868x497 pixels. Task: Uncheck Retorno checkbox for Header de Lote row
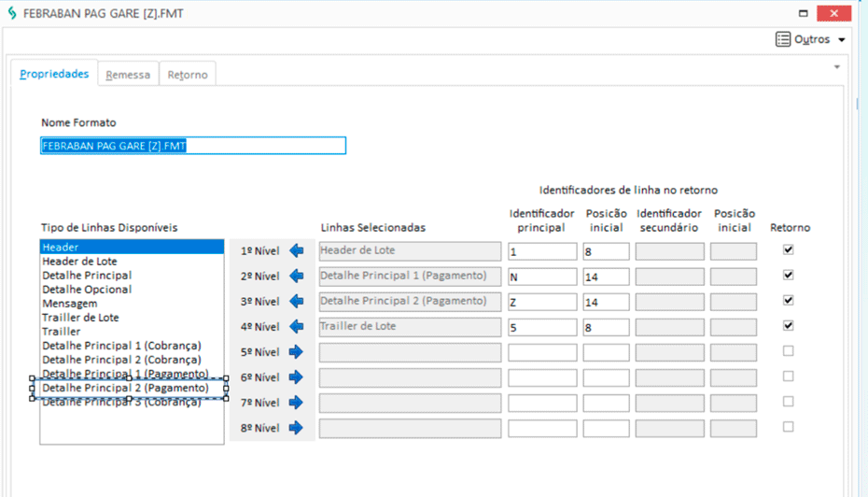(x=789, y=250)
